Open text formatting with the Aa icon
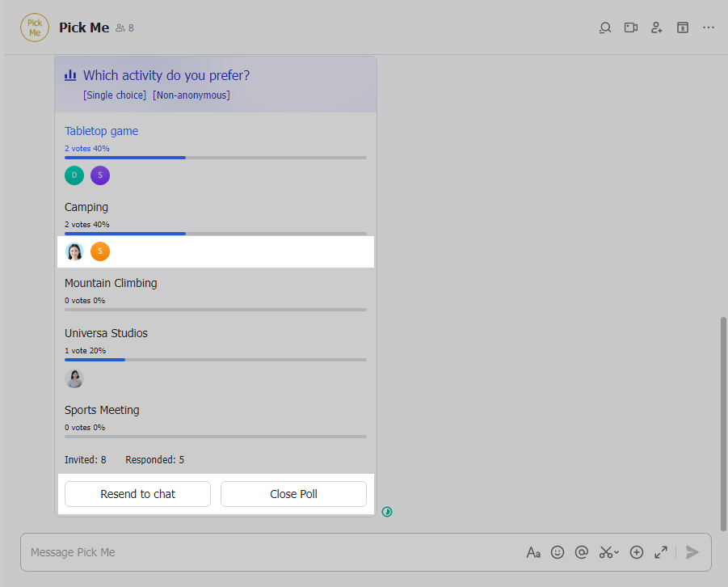The width and height of the screenshot is (728, 587). (x=533, y=552)
